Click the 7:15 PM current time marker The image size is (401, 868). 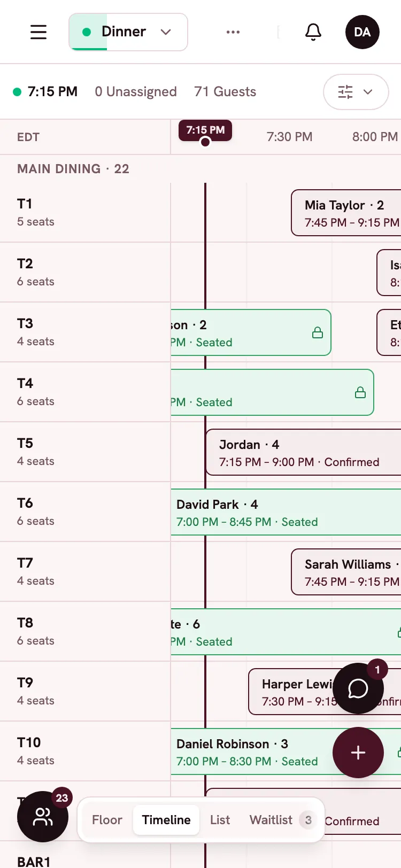205,131
